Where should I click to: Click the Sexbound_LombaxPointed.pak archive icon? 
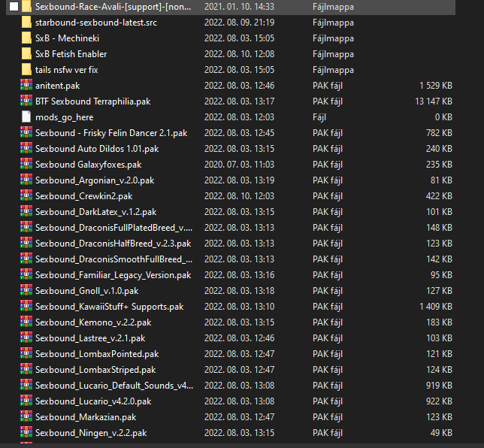26,353
